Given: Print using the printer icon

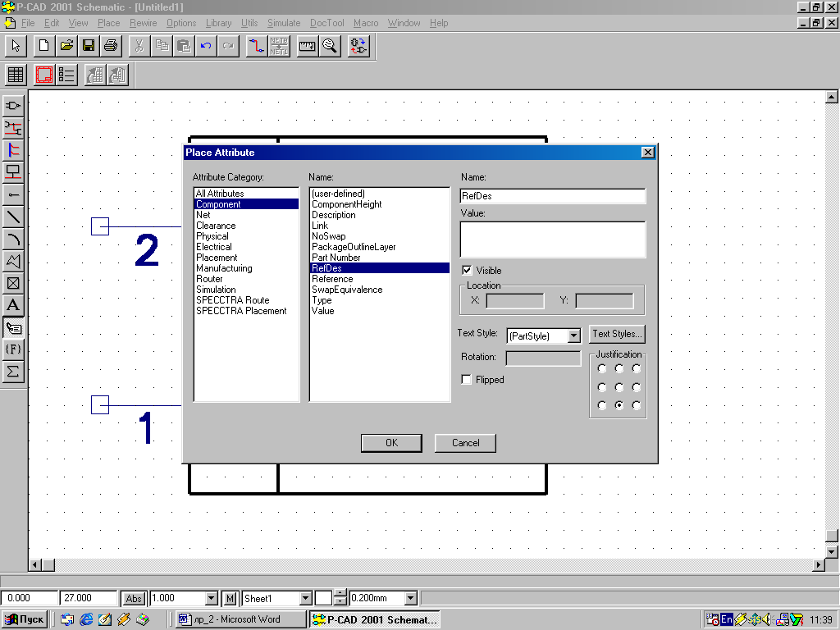Looking at the screenshot, I should [x=111, y=46].
